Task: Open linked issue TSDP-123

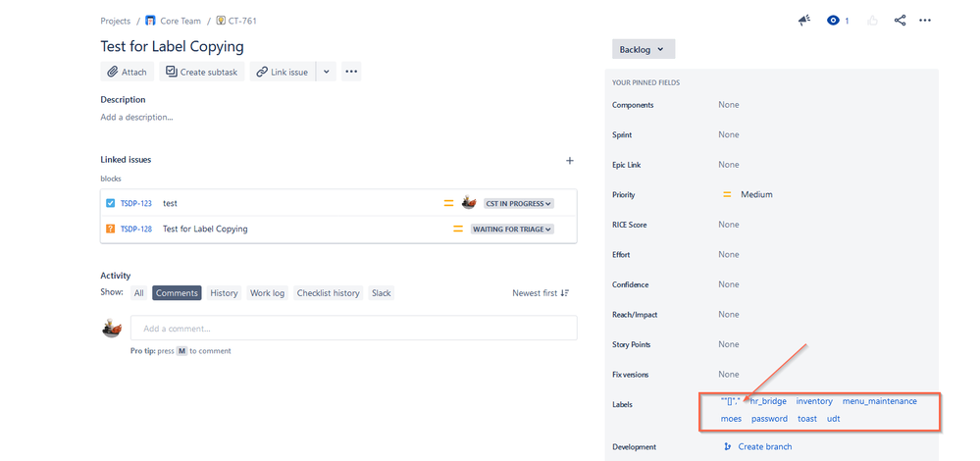Action: pyautogui.click(x=135, y=203)
